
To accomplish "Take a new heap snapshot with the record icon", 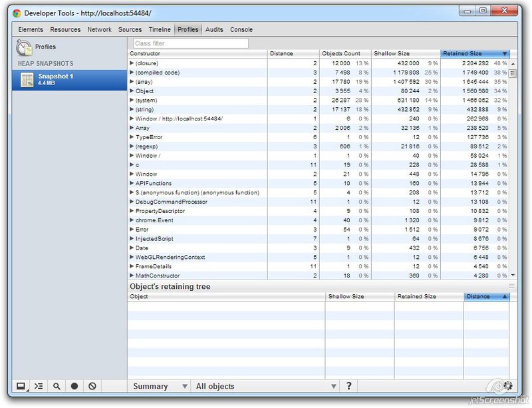I will (x=73, y=386).
